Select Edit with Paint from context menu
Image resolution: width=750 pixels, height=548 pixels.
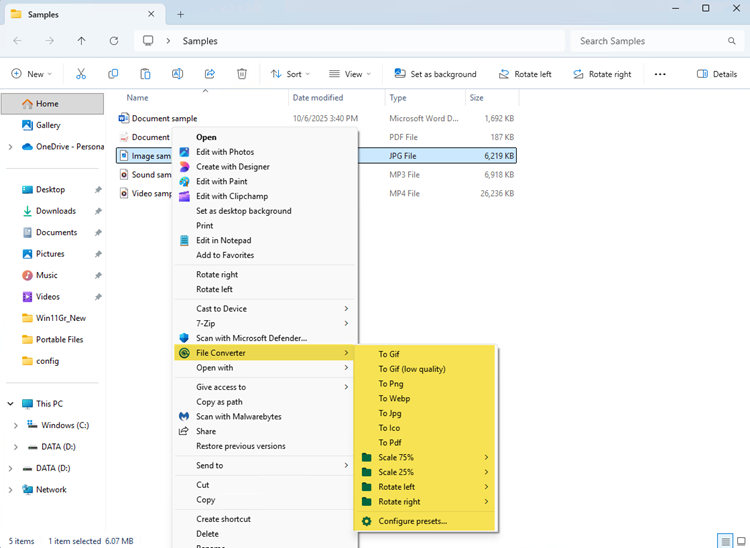point(222,182)
